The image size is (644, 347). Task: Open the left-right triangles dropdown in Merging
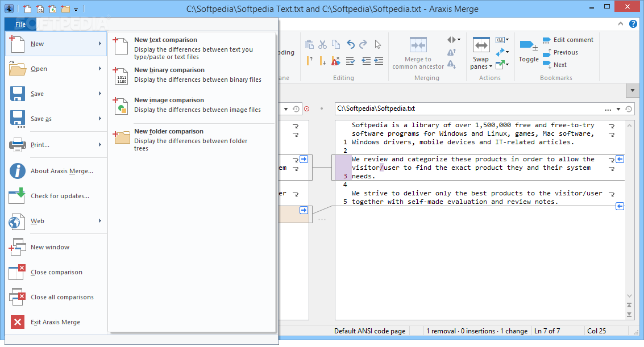(454, 40)
